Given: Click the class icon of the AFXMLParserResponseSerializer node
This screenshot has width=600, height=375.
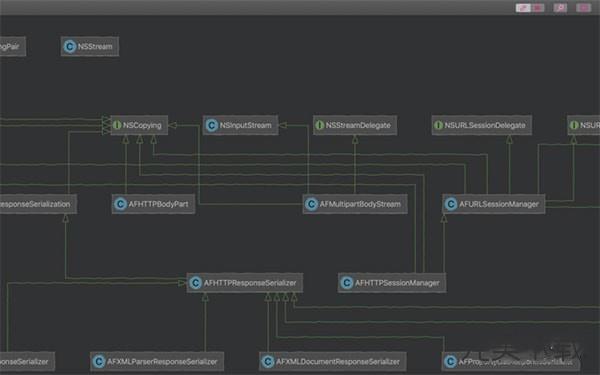Looking at the screenshot, I should click(99, 362).
